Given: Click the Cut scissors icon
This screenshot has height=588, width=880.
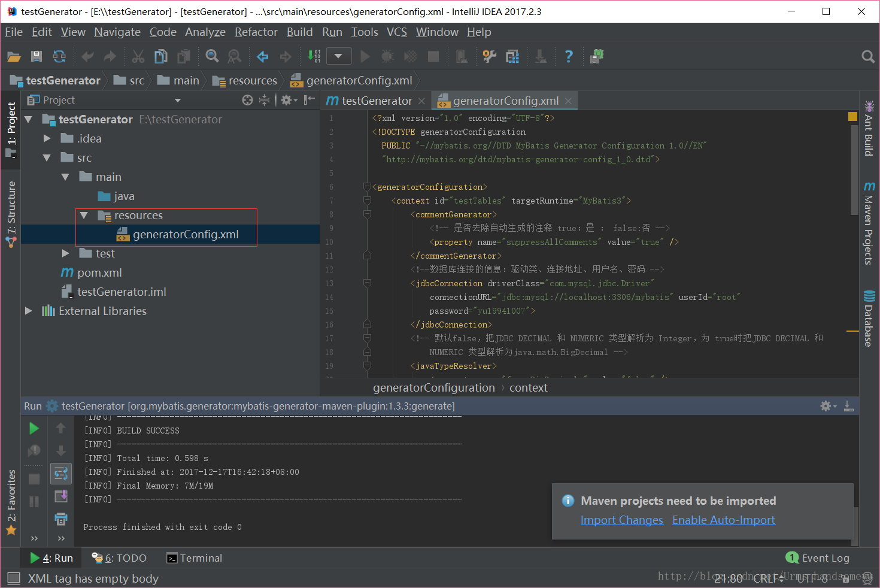Looking at the screenshot, I should 138,56.
